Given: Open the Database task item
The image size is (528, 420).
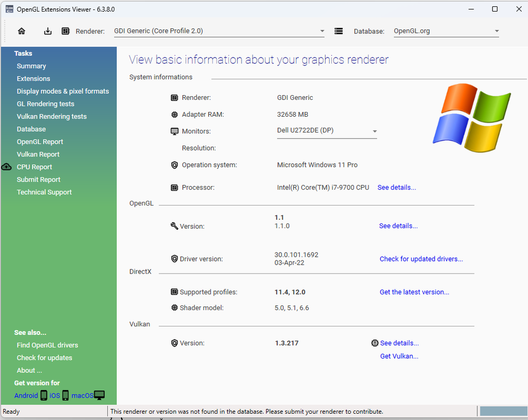Looking at the screenshot, I should coord(31,129).
